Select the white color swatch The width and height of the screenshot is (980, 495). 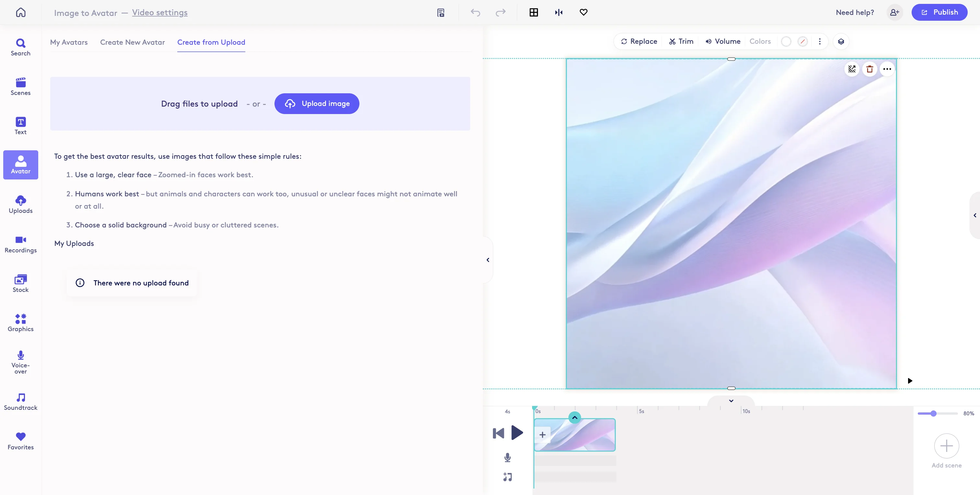pyautogui.click(x=786, y=41)
